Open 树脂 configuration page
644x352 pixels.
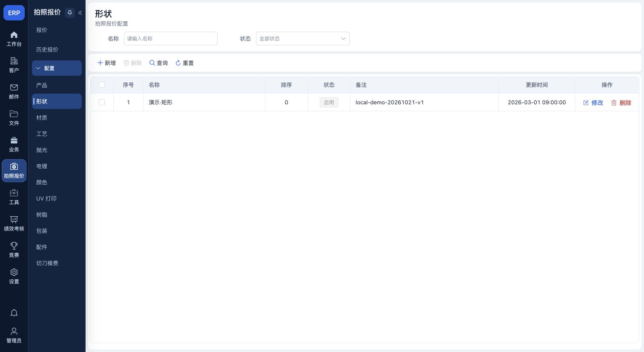57,215
